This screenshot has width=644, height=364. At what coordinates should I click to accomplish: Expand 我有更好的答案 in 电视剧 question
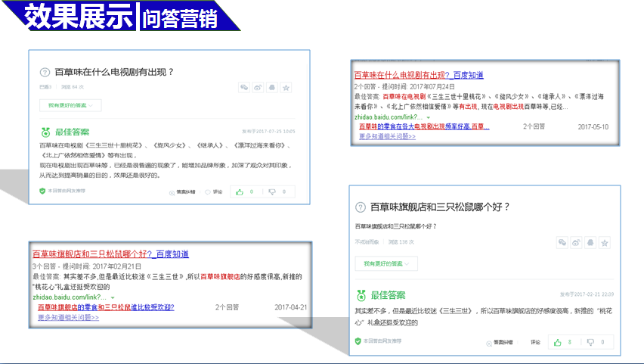point(70,105)
